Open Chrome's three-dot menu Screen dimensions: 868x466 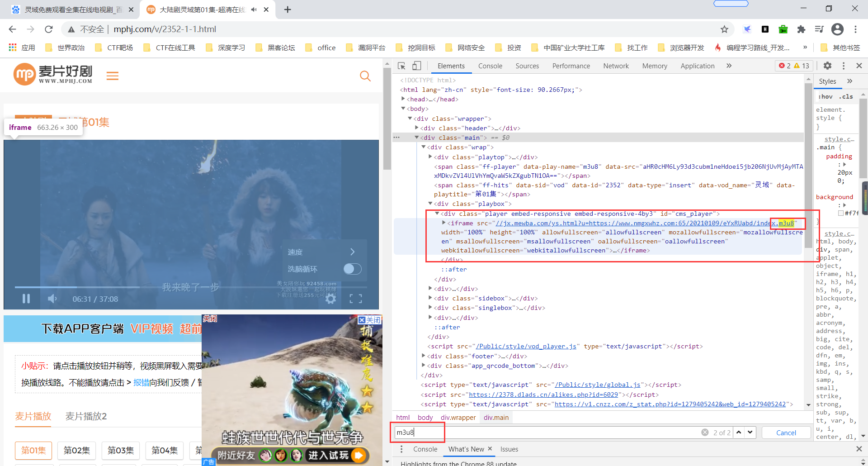tap(855, 29)
